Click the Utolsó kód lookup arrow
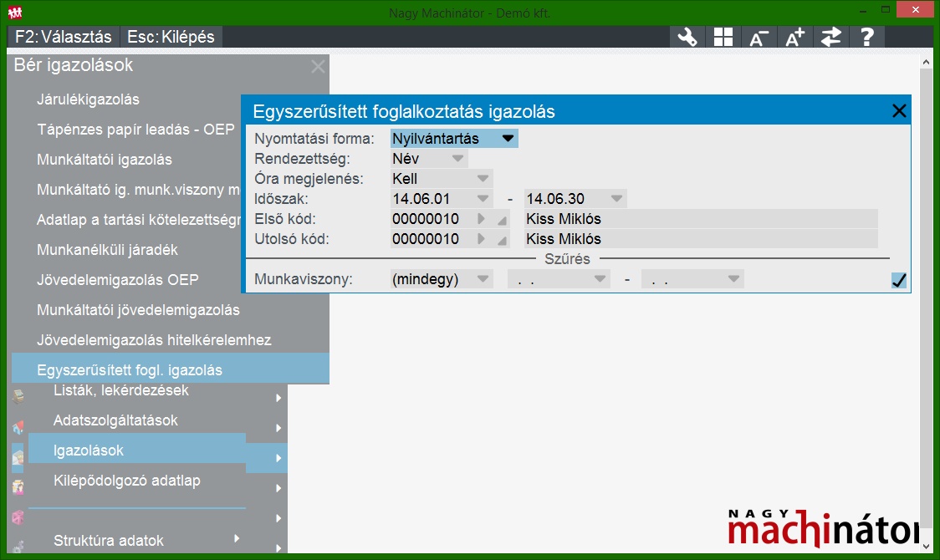 coord(481,239)
